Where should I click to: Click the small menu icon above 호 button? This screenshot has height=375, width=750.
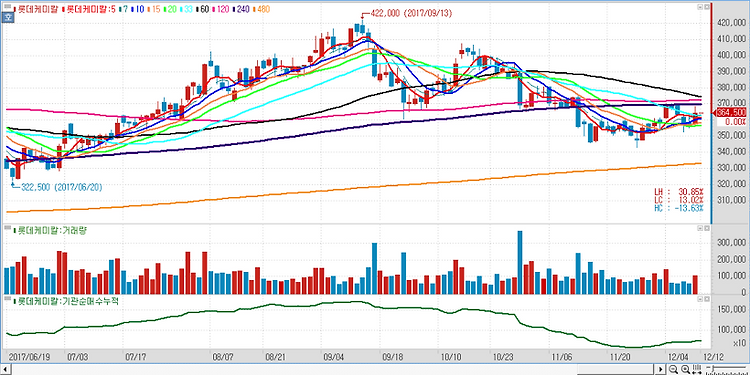[x=8, y=7]
